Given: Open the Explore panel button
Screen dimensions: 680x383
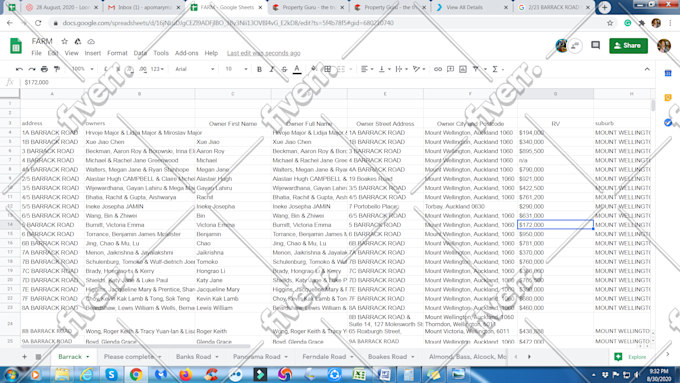Looking at the screenshot, I should tap(631, 357).
